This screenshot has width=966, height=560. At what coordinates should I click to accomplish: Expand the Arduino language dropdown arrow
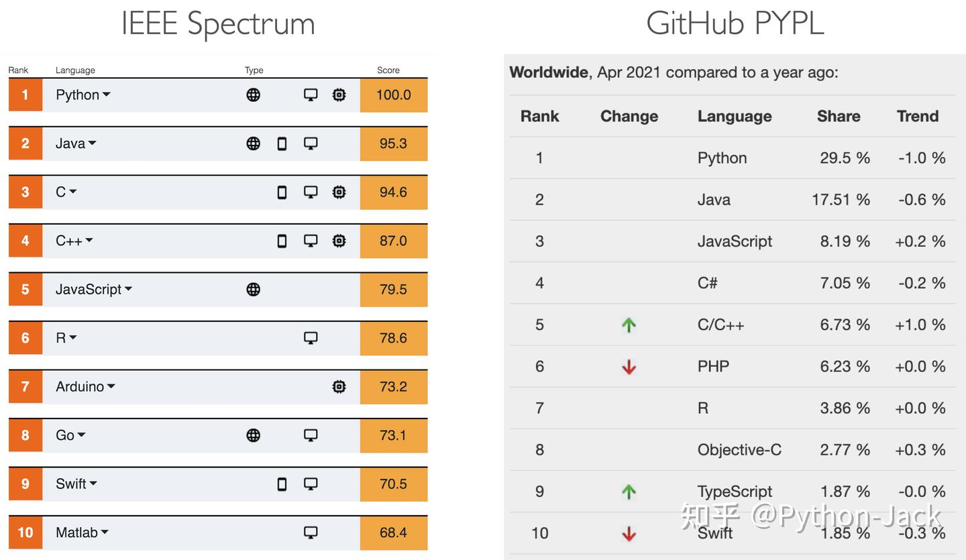point(111,386)
